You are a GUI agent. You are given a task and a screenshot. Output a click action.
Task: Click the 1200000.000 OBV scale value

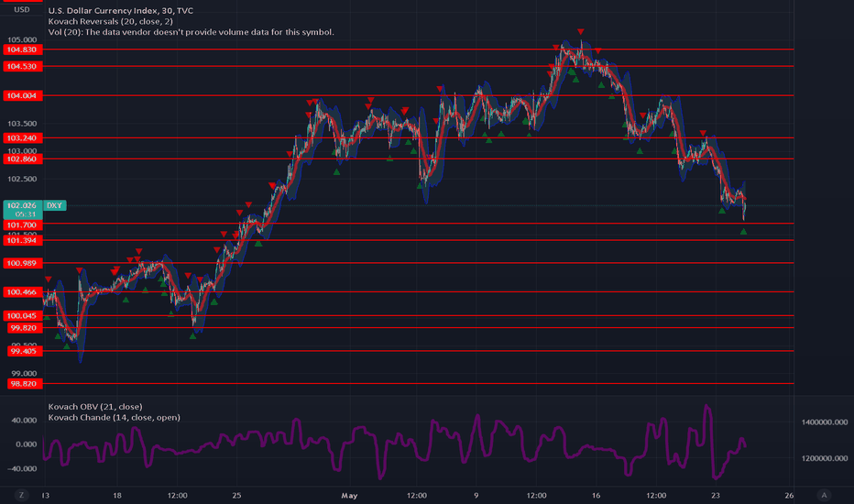click(x=825, y=458)
